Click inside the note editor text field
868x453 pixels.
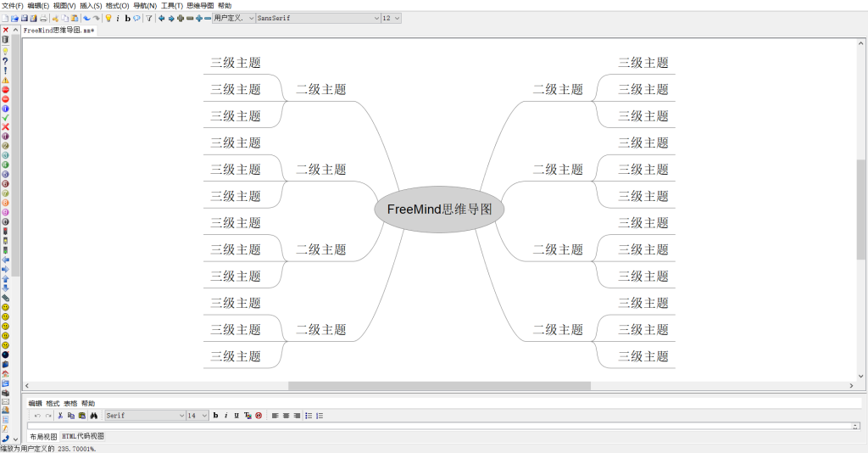click(x=440, y=426)
